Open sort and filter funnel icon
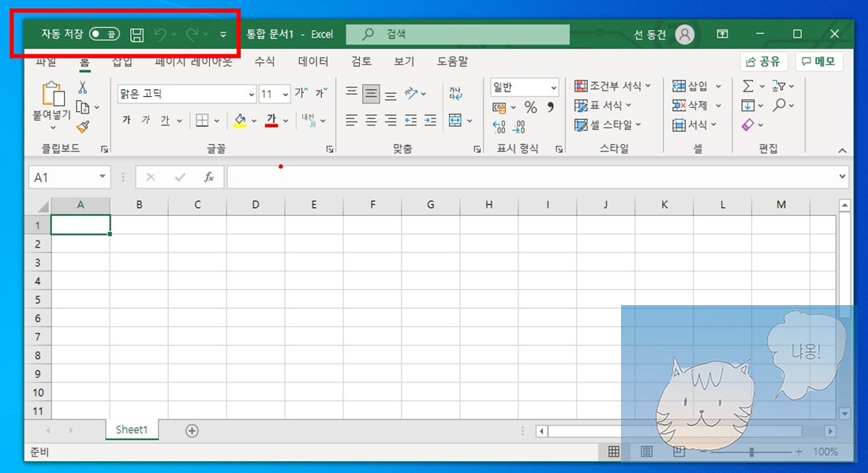This screenshot has height=473, width=868. (x=778, y=86)
